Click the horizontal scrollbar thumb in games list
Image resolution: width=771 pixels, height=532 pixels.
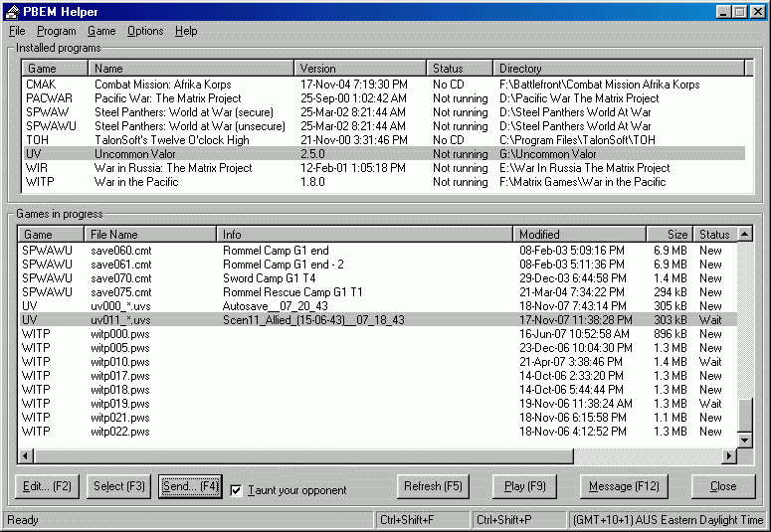(303, 456)
